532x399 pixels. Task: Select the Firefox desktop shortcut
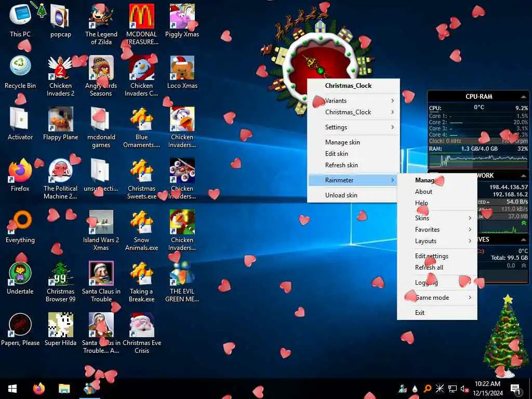coord(20,175)
